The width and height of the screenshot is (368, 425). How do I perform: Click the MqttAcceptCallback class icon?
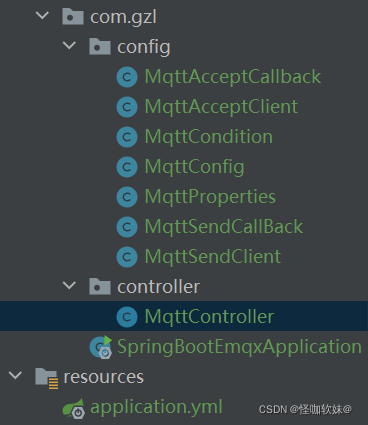click(127, 77)
